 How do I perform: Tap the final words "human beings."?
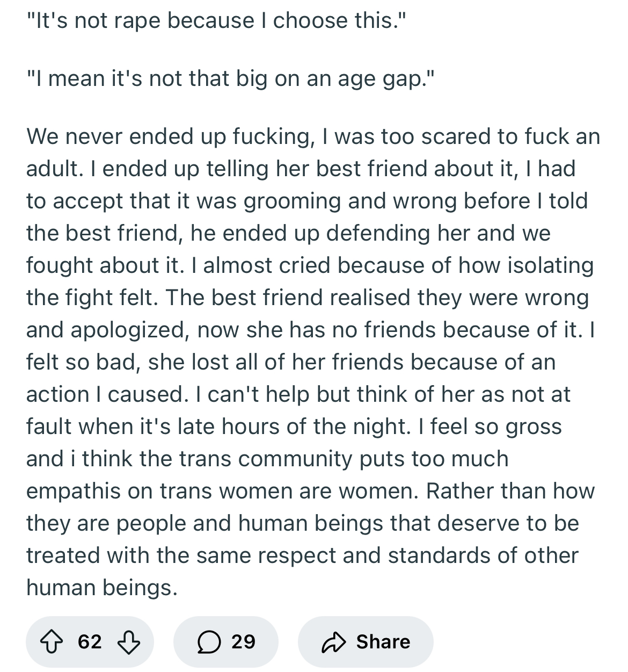click(101, 587)
